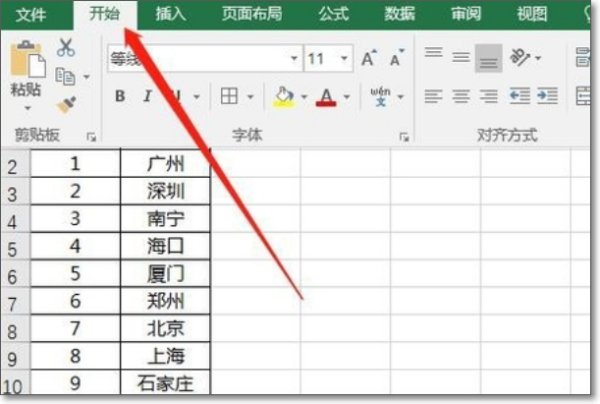The image size is (600, 404).
Task: Expand the 粘贴 paste options arrow
Action: coord(27,108)
